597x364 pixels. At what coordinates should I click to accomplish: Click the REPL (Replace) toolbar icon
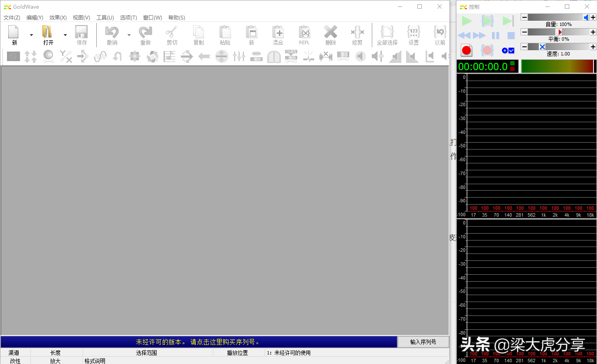coord(304,32)
